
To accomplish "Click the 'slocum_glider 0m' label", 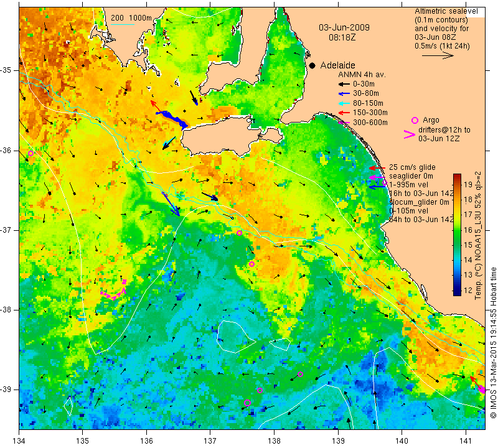I will click(x=419, y=202).
